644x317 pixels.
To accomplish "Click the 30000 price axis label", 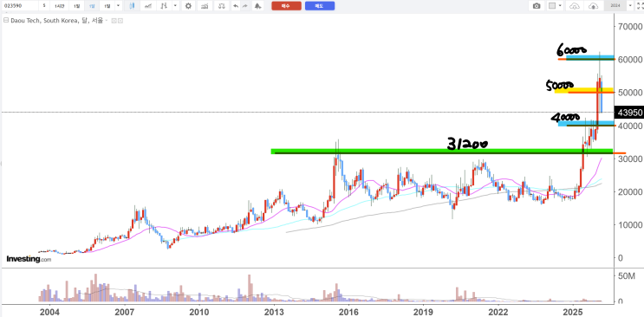I will 630,158.
